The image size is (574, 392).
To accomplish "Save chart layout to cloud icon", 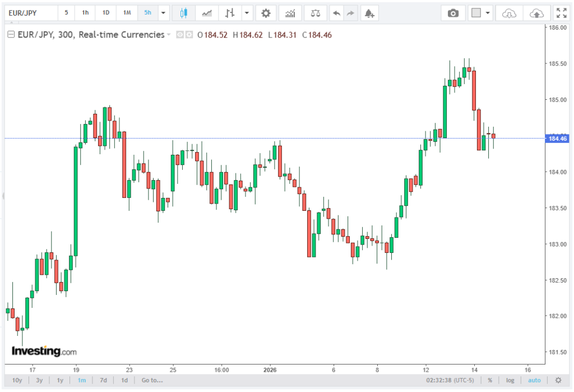I will tap(536, 13).
